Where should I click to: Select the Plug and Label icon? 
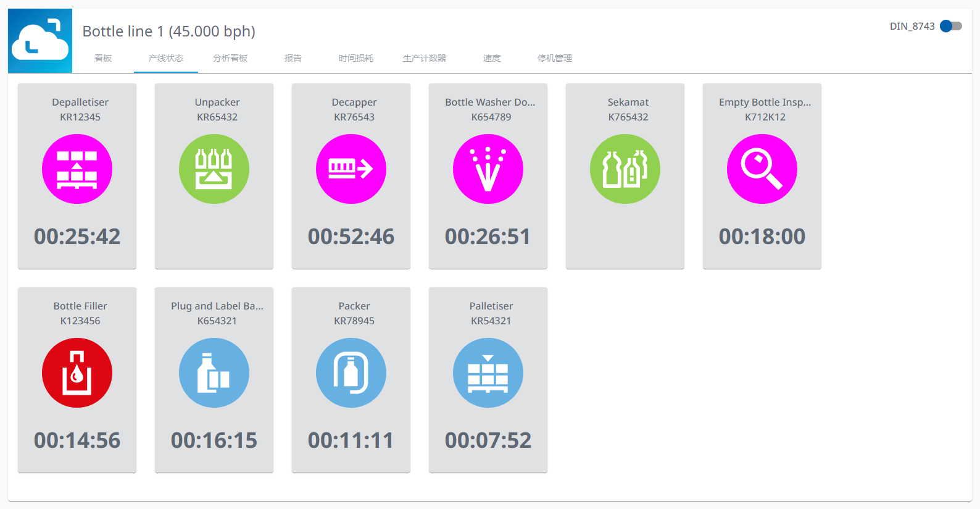pyautogui.click(x=214, y=372)
